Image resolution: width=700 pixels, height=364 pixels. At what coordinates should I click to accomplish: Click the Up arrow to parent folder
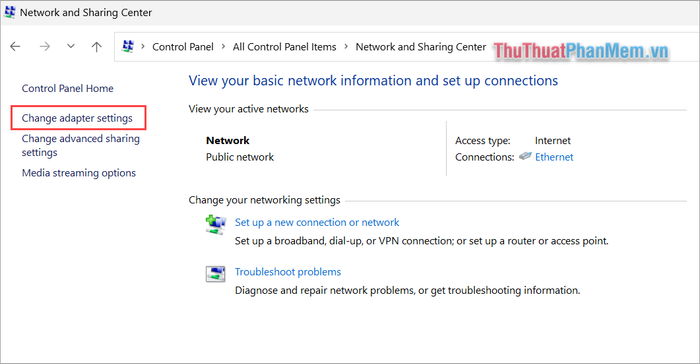(x=96, y=46)
